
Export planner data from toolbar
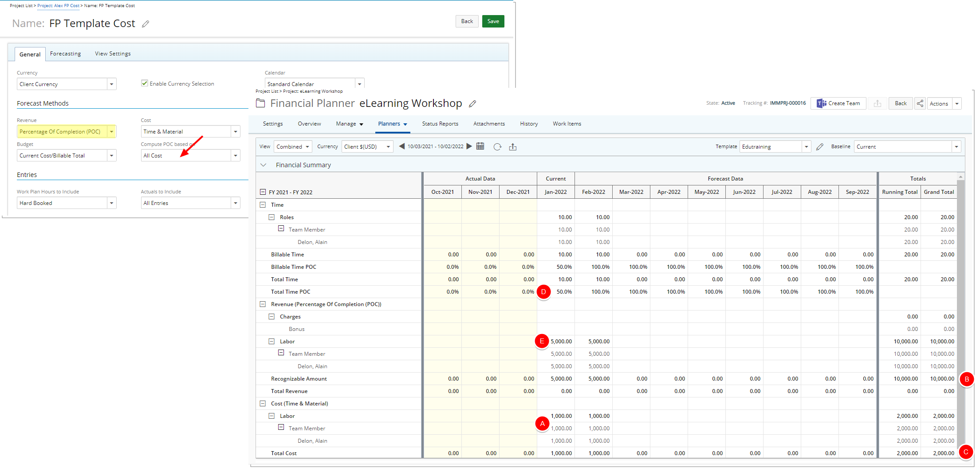point(513,147)
